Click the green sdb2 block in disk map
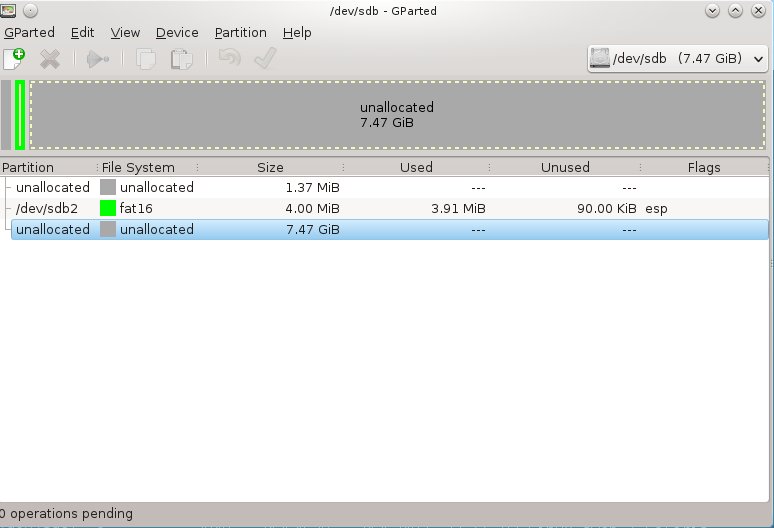This screenshot has height=528, width=774. tap(20, 115)
